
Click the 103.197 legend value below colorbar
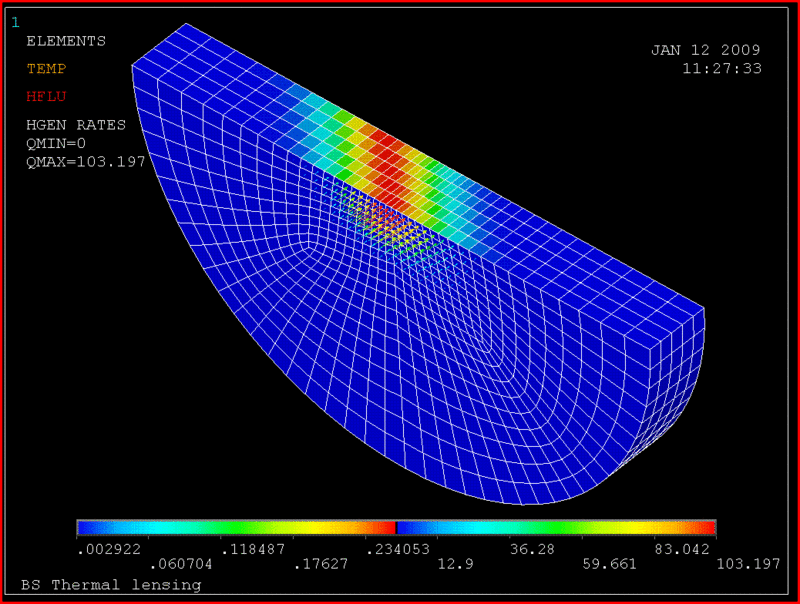coord(748,564)
